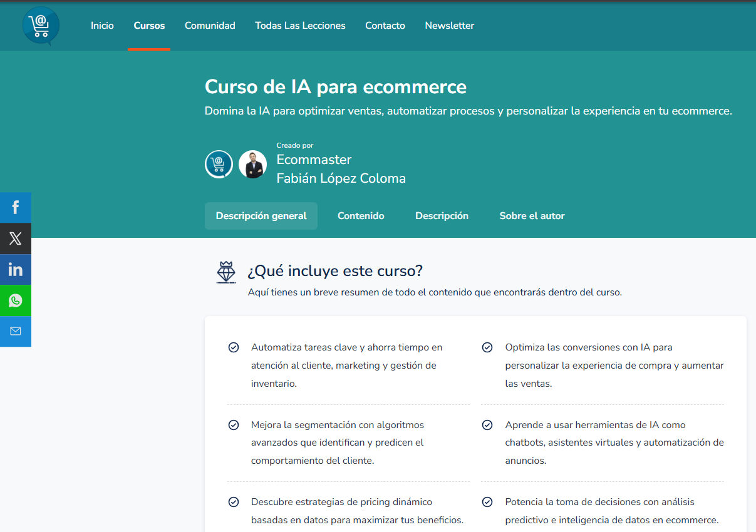The height and width of the screenshot is (532, 756).
Task: Open the Comunidad page
Action: pos(210,26)
